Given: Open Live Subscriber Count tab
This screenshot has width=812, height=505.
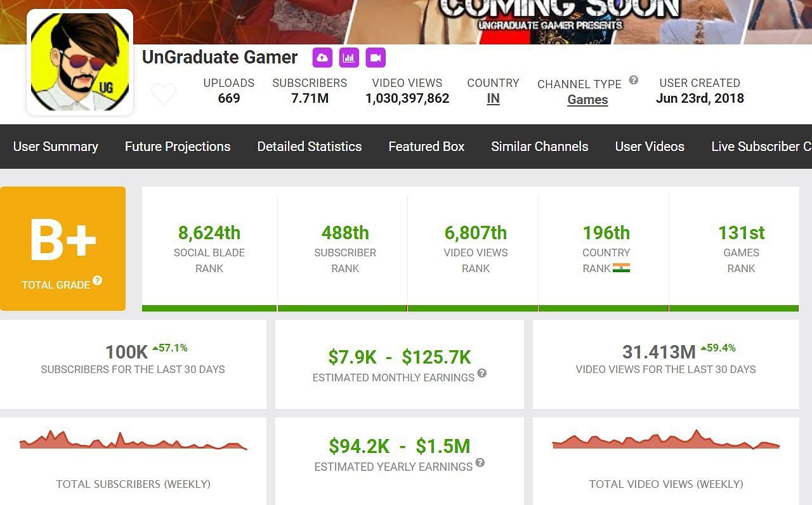Looking at the screenshot, I should click(761, 147).
